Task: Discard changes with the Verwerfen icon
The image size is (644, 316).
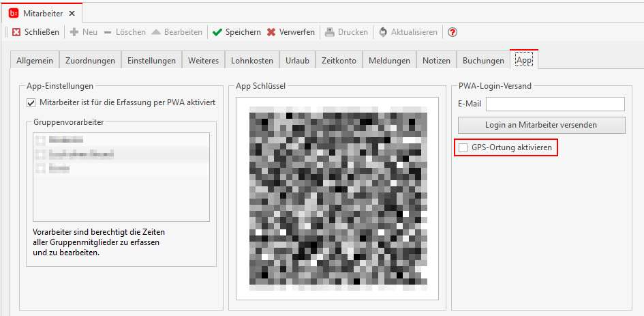Action: tap(271, 32)
